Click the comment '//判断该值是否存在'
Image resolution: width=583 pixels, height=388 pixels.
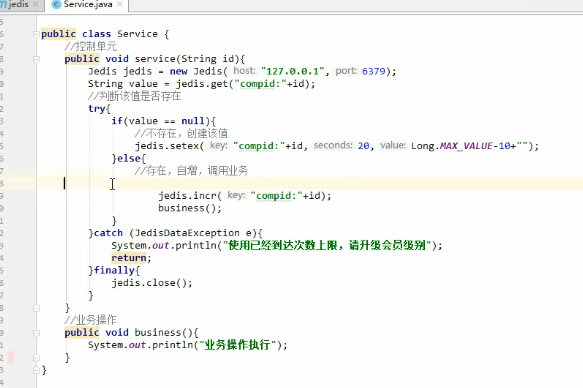pyautogui.click(x=134, y=96)
